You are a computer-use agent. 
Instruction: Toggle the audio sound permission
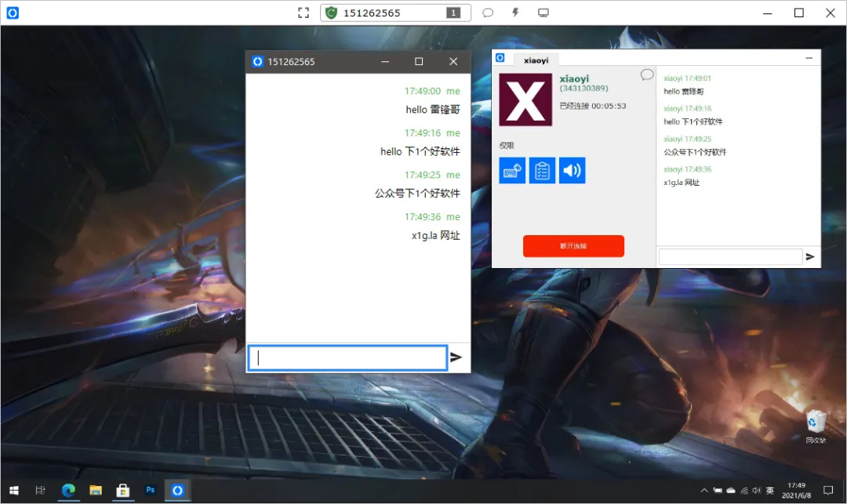[572, 171]
